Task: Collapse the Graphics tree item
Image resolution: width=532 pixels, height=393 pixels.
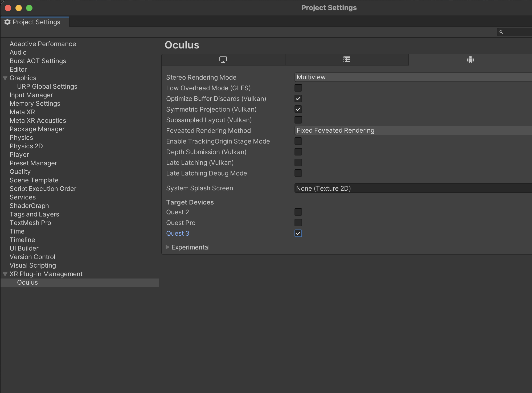Action: (5, 78)
